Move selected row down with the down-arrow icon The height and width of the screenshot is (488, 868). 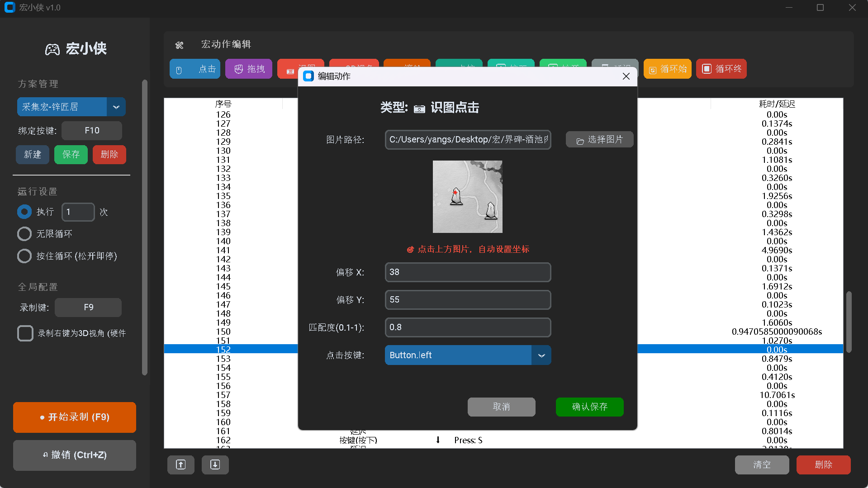pos(215,464)
